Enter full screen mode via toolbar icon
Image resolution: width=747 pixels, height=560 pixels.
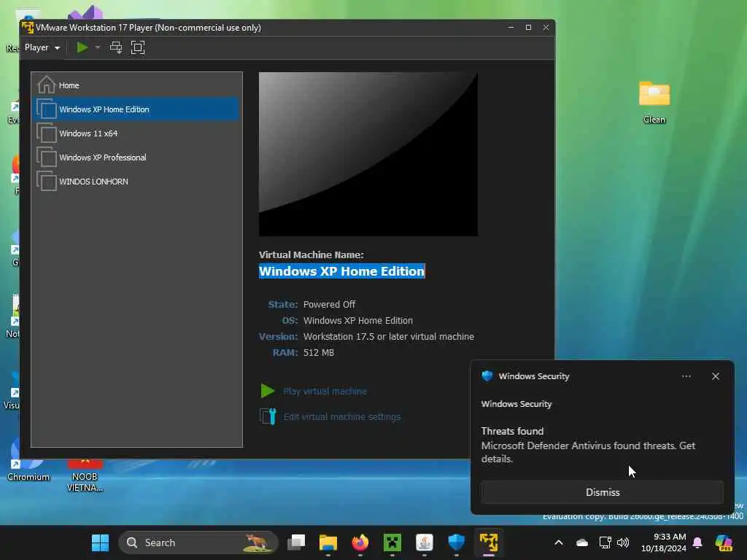click(x=138, y=47)
